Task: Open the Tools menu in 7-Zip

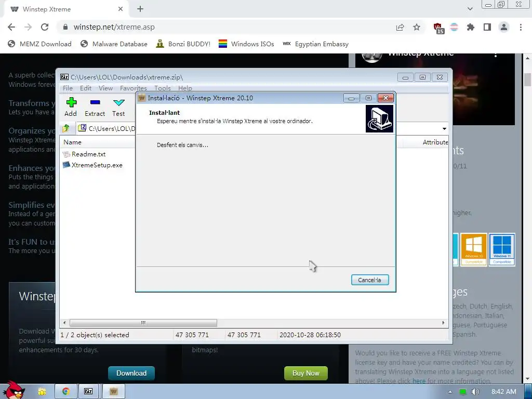Action: coord(162,88)
